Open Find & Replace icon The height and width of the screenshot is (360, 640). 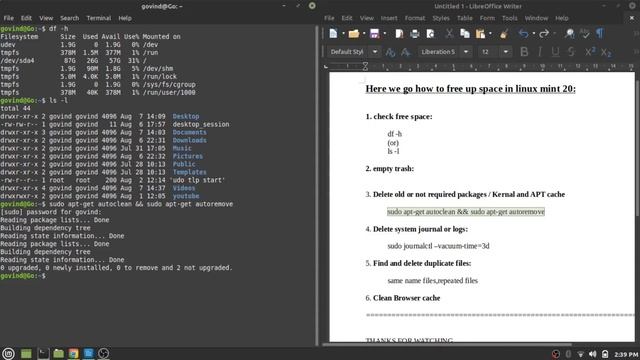pos(569,34)
